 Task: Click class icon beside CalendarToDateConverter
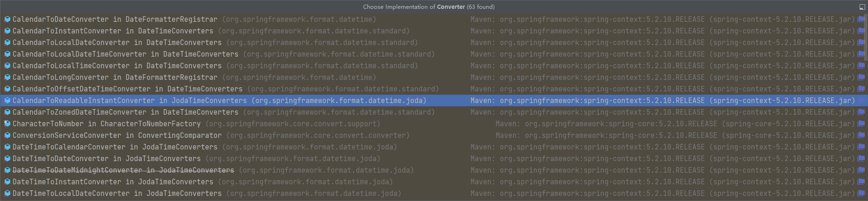click(7, 19)
